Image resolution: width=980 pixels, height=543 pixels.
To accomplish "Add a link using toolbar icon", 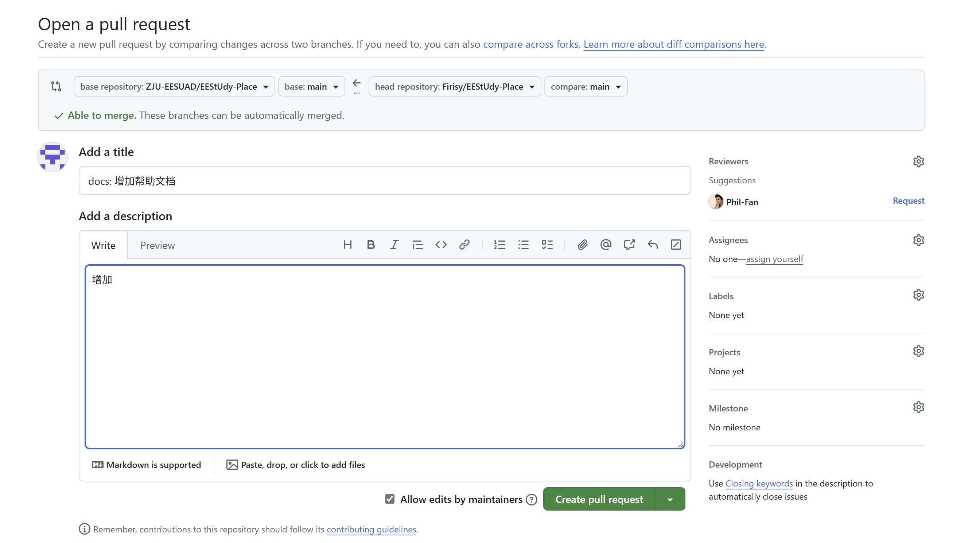I will click(464, 245).
